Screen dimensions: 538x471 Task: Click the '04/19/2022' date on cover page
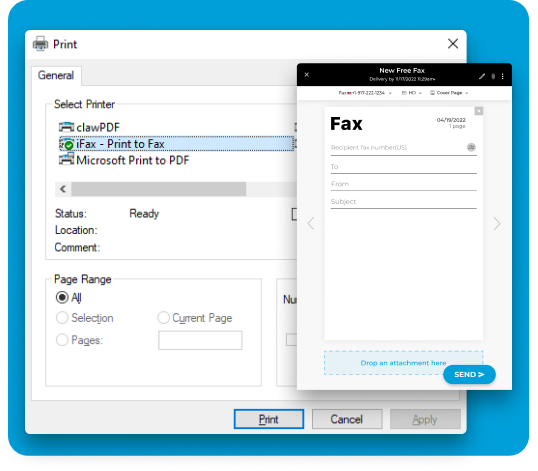(x=451, y=120)
